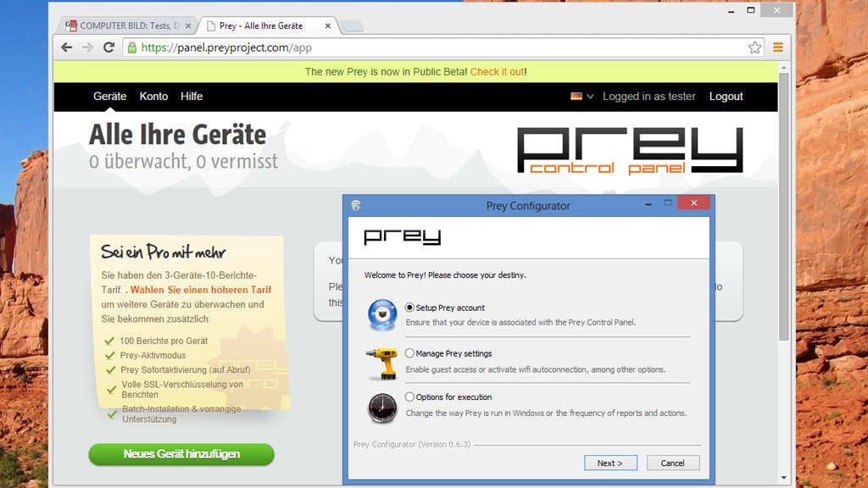868x488 pixels.
Task: Follow the Wählen Sie einen höheren Tarif link
Action: tap(201, 290)
